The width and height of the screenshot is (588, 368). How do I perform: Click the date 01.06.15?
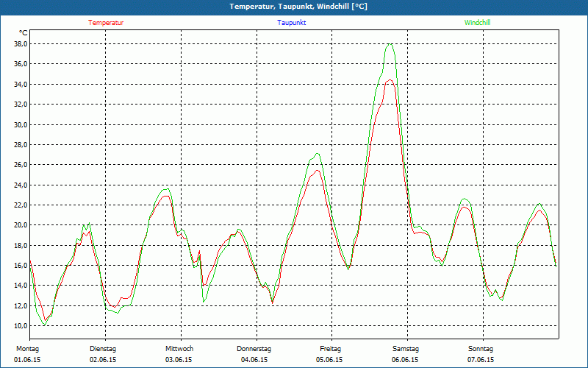tap(27, 360)
